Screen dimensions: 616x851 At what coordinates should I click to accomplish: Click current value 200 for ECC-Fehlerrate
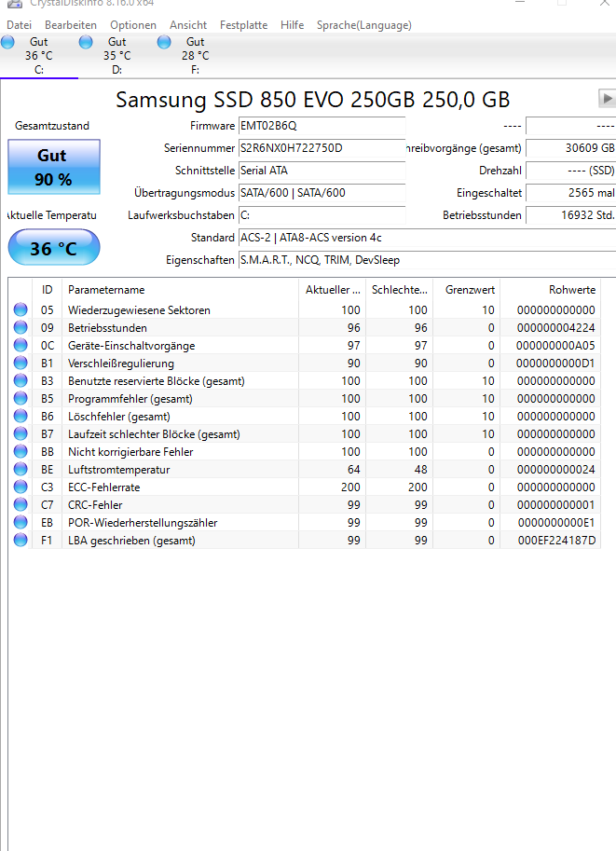(x=350, y=487)
